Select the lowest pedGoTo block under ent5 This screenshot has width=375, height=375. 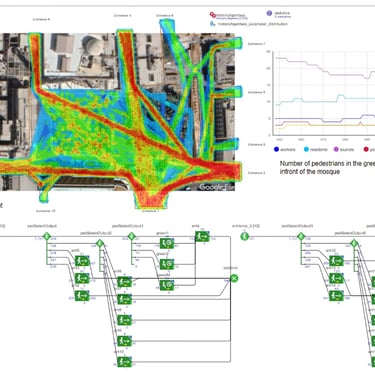click(x=82, y=296)
